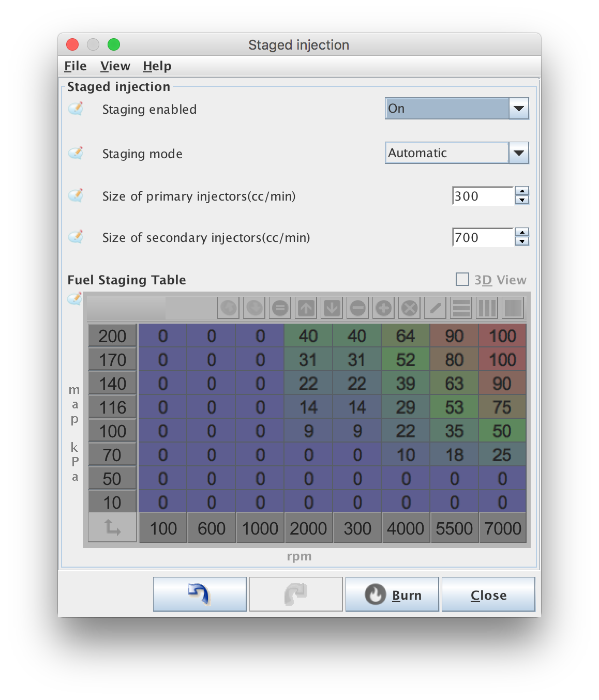The width and height of the screenshot is (599, 700).
Task: Decrease secondary injector size with down stepper
Action: click(522, 241)
